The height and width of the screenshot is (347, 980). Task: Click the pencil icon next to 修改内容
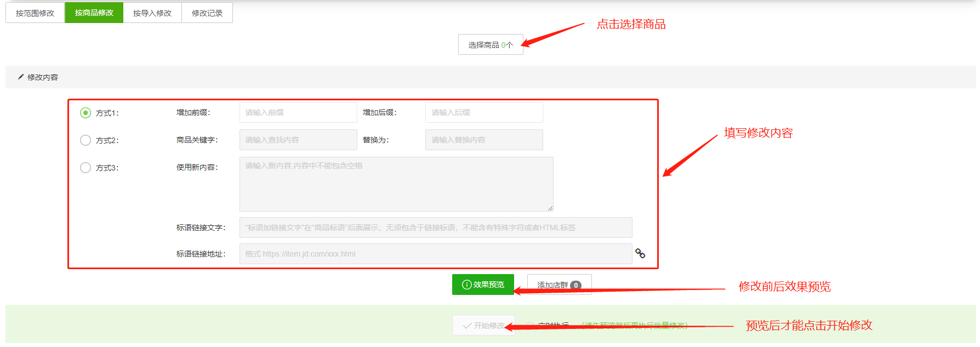tap(21, 77)
